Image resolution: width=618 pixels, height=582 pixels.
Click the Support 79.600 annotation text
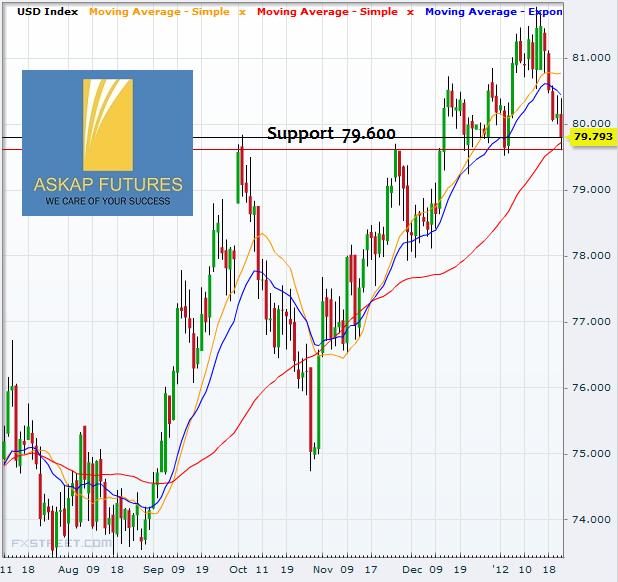(x=331, y=134)
